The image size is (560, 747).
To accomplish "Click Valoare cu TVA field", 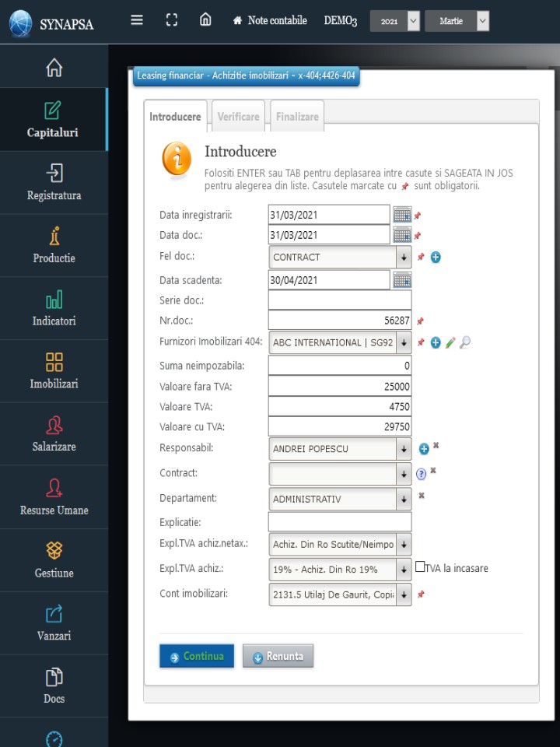I will tap(340, 426).
